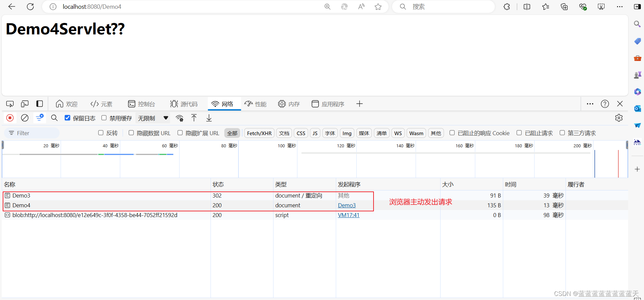644x300 pixels.
Task: Select the Demo3 request row
Action: [x=315, y=196]
